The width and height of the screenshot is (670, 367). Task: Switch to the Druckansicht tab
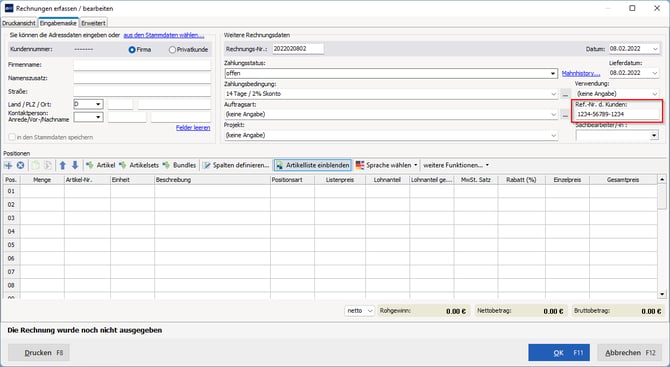(19, 23)
